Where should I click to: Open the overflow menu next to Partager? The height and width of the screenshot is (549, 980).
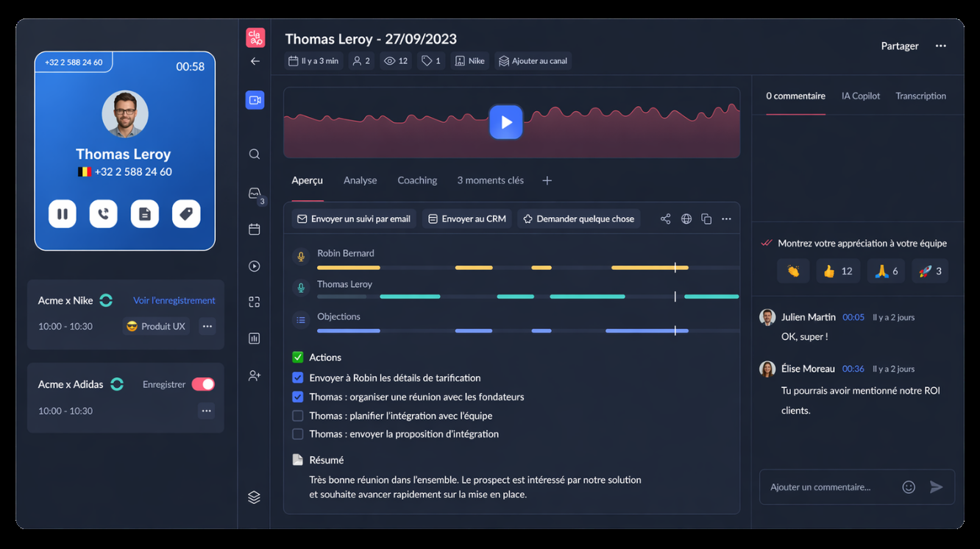tap(941, 45)
